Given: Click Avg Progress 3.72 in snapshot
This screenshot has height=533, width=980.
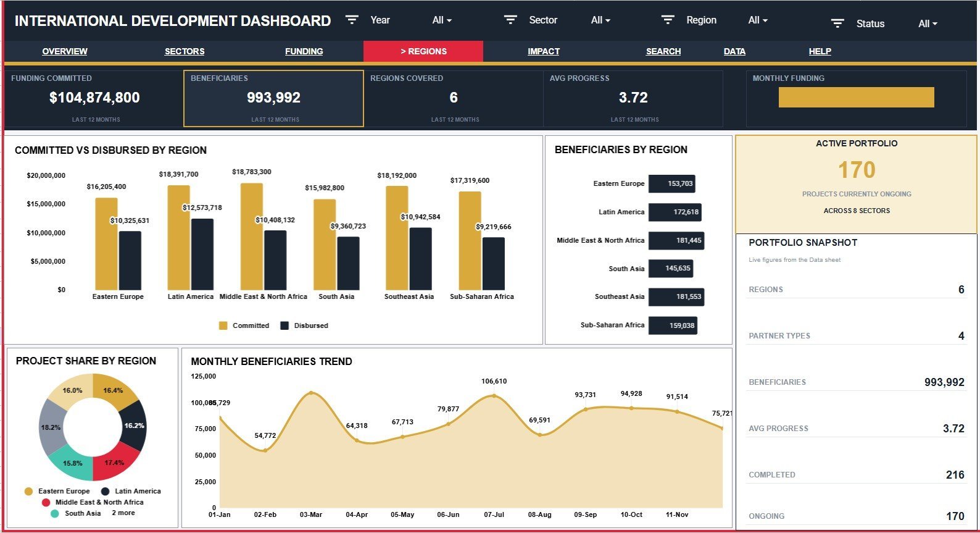Looking at the screenshot, I should point(953,429).
